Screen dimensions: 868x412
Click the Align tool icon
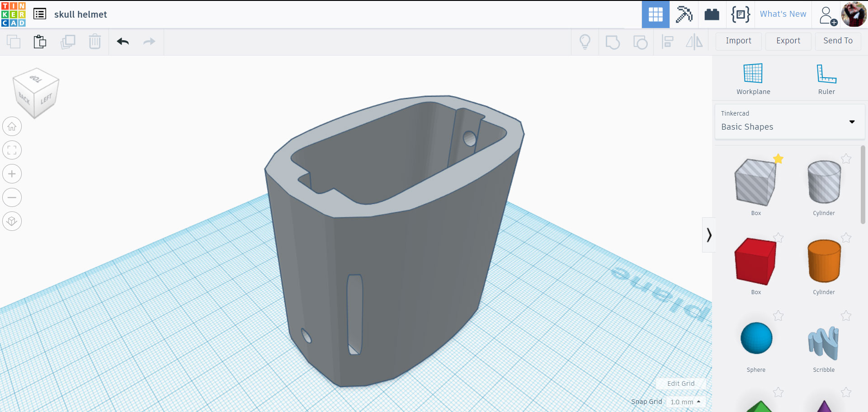tap(667, 42)
